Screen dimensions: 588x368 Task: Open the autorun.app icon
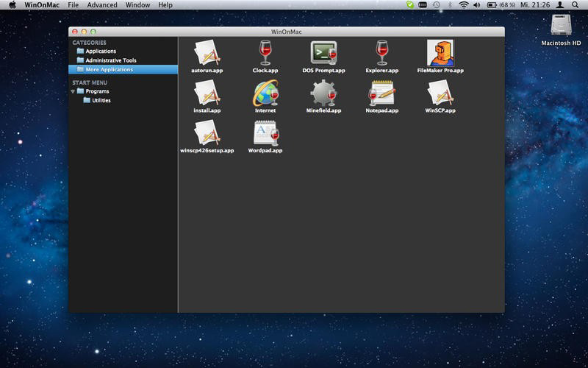207,52
